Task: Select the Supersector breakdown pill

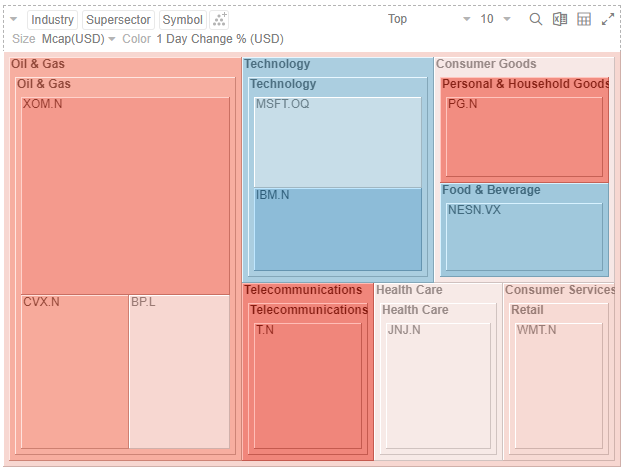Action: pyautogui.click(x=118, y=20)
